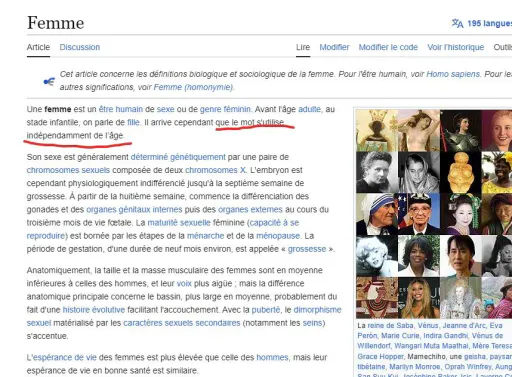
Task: Switch to the Article tab
Action: (x=38, y=47)
